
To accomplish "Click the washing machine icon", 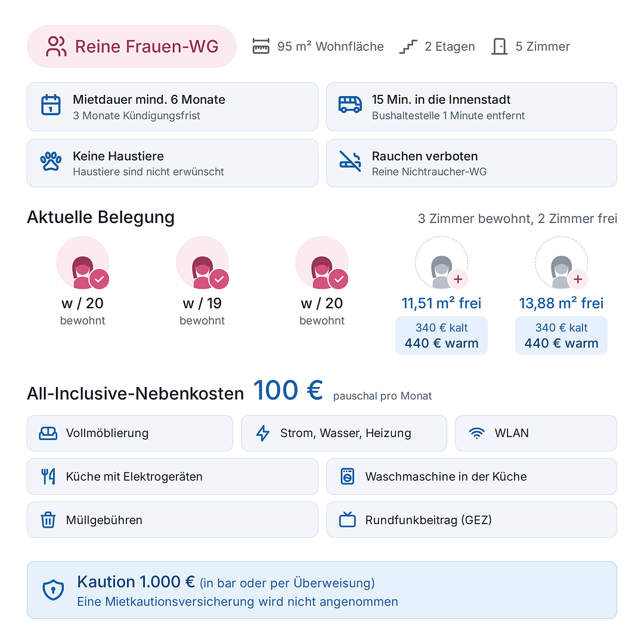I will coord(348,476).
